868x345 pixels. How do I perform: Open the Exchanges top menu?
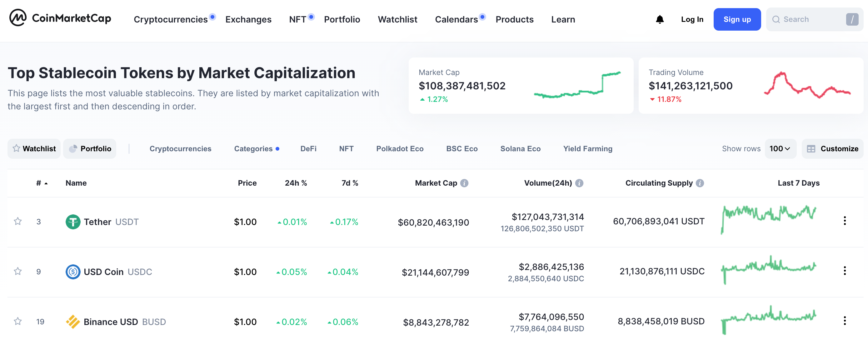pos(248,20)
